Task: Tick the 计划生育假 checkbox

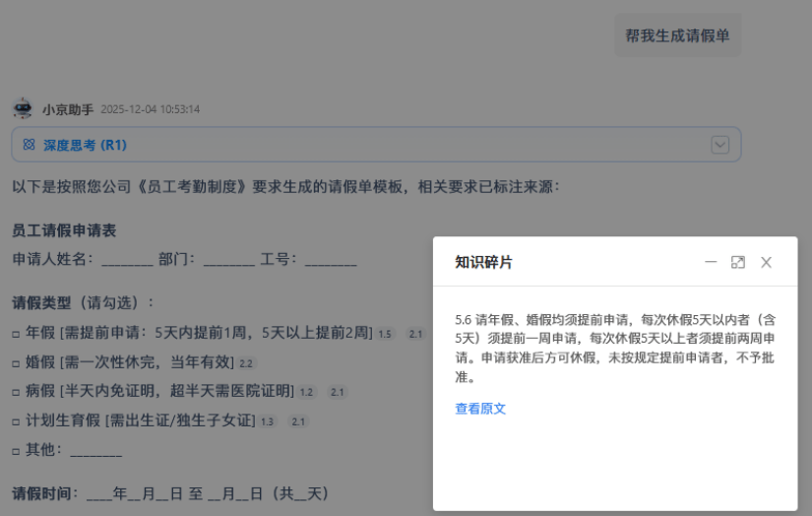Action: click(16, 421)
